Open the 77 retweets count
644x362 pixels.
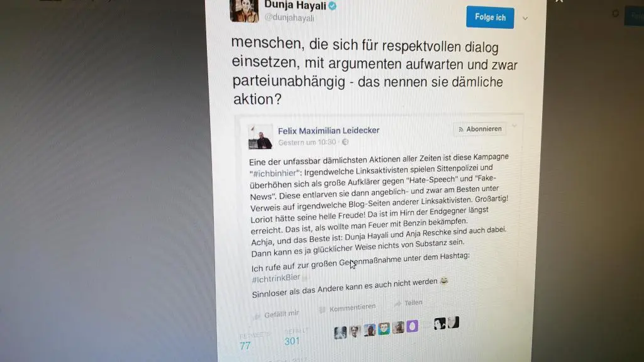245,346
